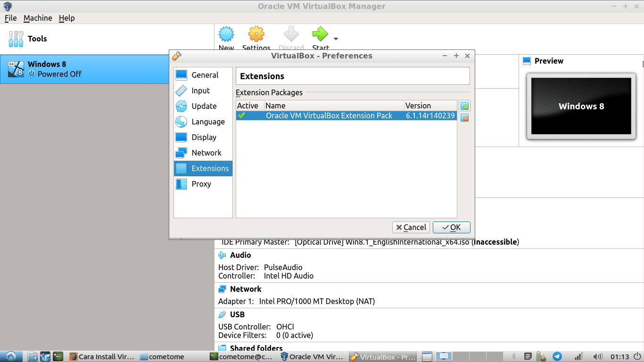The width and height of the screenshot is (644, 362).
Task: Click the Audio section header
Action: (240, 255)
